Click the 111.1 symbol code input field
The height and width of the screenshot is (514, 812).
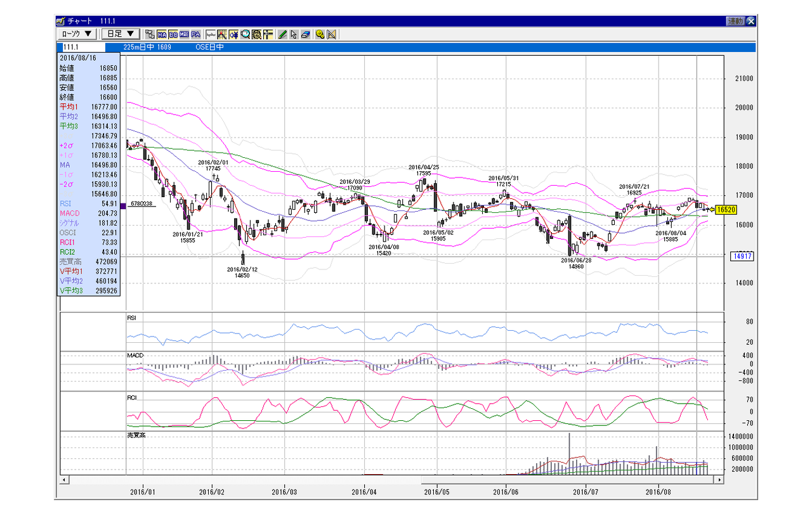[81, 47]
